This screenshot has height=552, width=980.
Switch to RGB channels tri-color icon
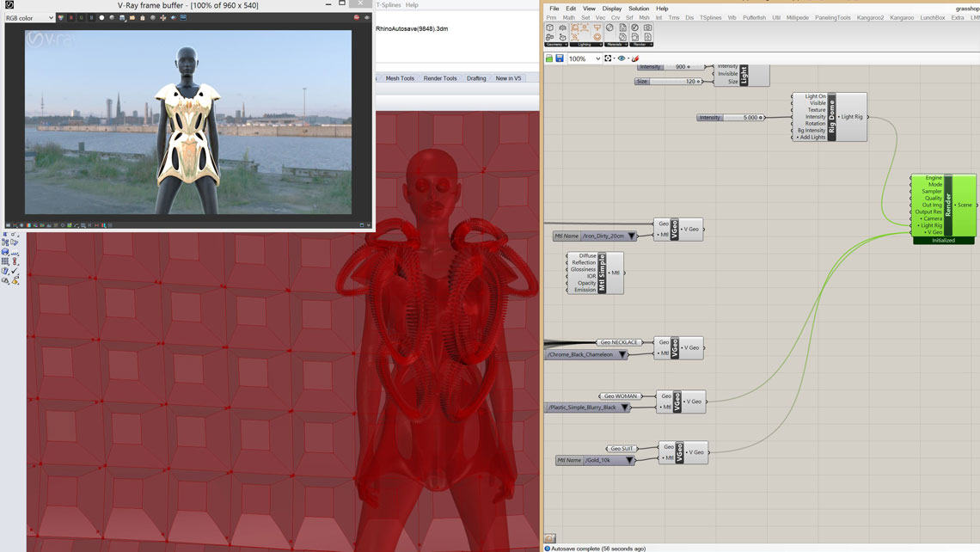point(61,17)
